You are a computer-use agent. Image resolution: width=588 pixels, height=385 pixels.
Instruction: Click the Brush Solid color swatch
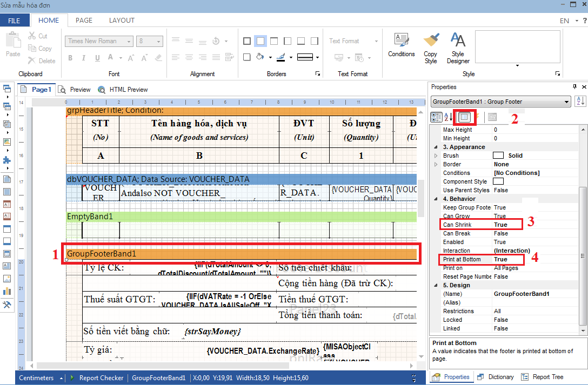[x=498, y=156]
